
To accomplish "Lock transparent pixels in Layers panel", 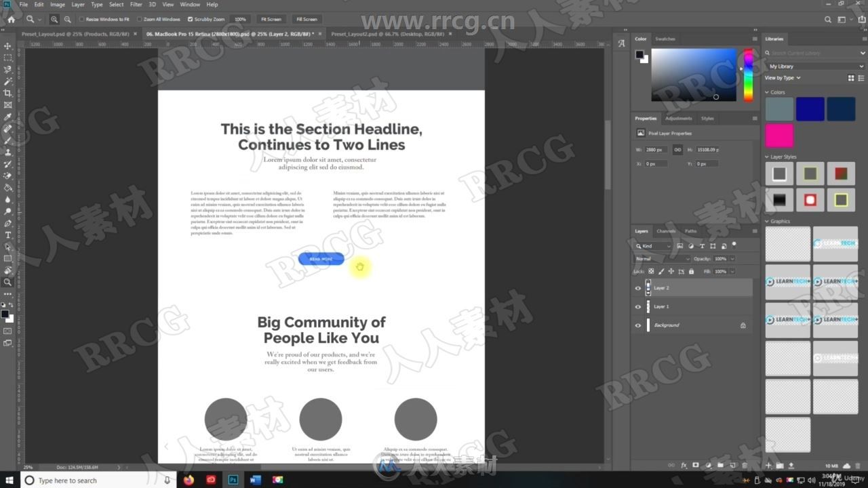I will (651, 271).
